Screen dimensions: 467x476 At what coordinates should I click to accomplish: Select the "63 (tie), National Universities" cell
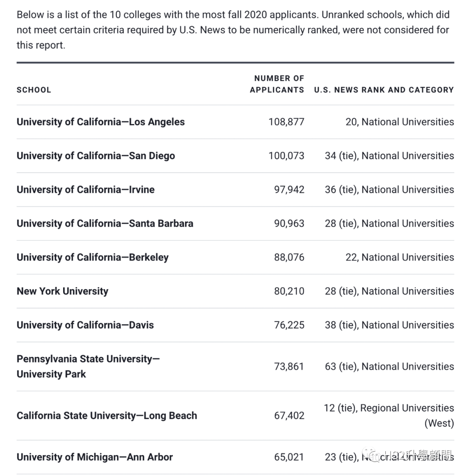pos(389,367)
